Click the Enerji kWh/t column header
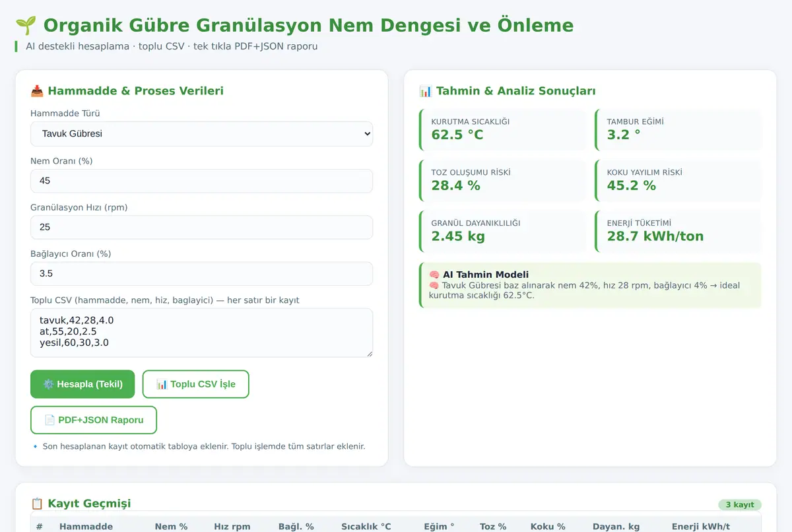This screenshot has height=532, width=792. (x=701, y=526)
